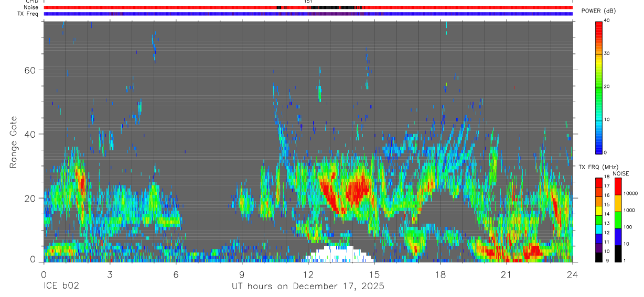This screenshot has width=644, height=297.
Task: Click the ICE b02 radar label
Action: click(60, 286)
